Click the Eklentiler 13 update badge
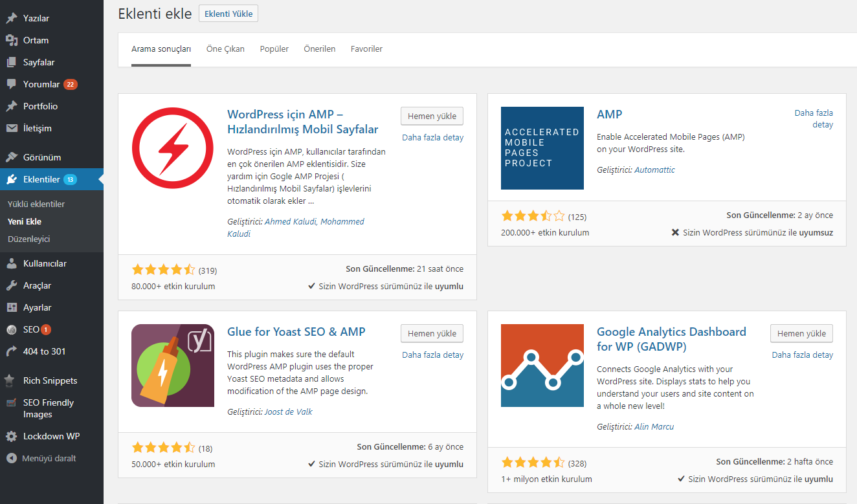This screenshot has width=857, height=504. click(70, 179)
